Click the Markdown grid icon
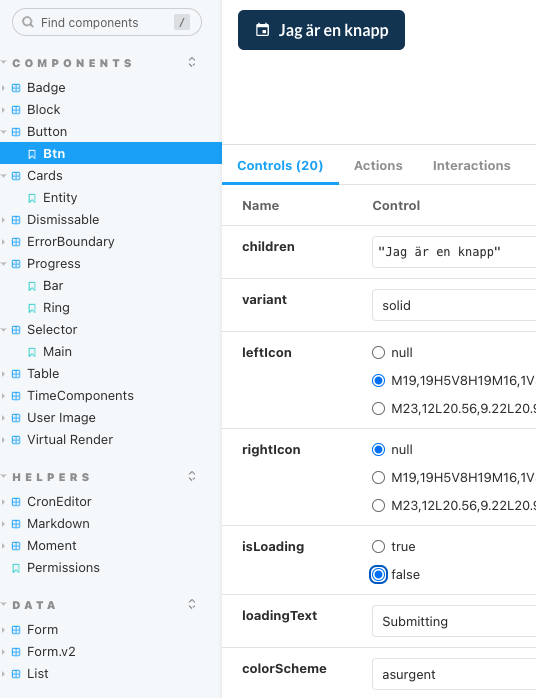Image resolution: width=536 pixels, height=698 pixels. (x=16, y=524)
